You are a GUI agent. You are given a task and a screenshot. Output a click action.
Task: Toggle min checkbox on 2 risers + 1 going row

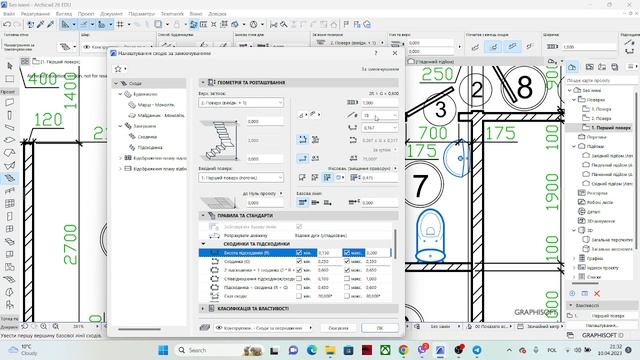coord(299,270)
